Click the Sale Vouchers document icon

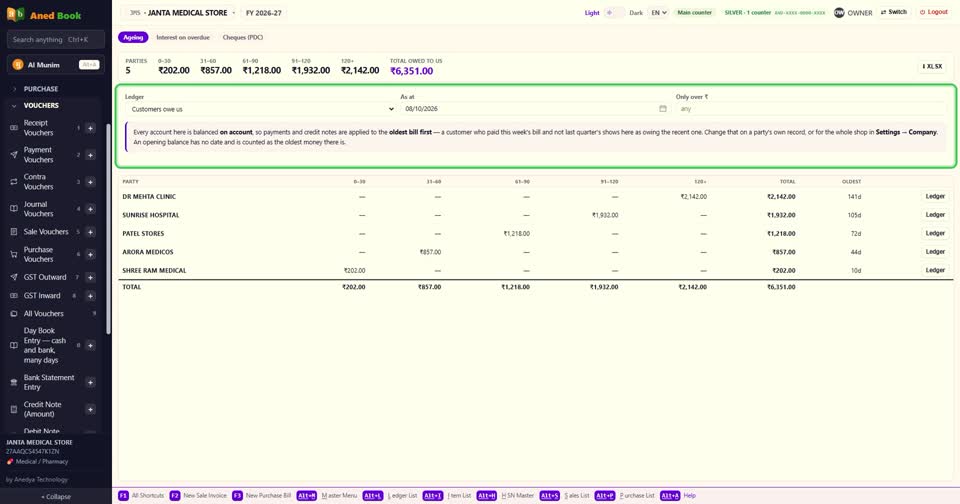click(x=13, y=232)
